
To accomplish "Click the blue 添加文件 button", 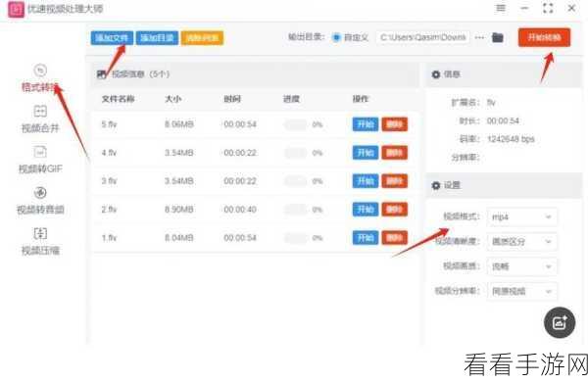I will (112, 38).
